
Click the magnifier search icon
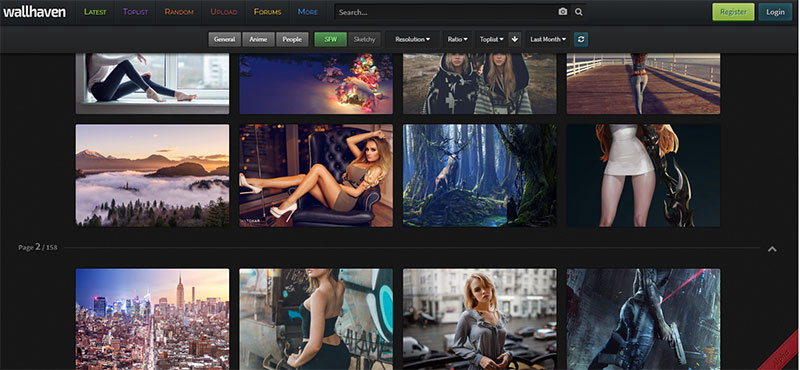579,12
